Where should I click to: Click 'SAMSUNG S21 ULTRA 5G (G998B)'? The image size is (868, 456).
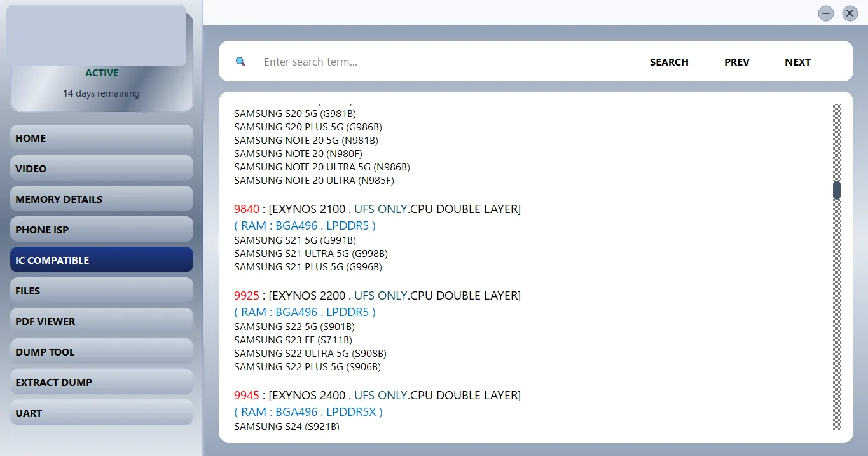point(311,254)
